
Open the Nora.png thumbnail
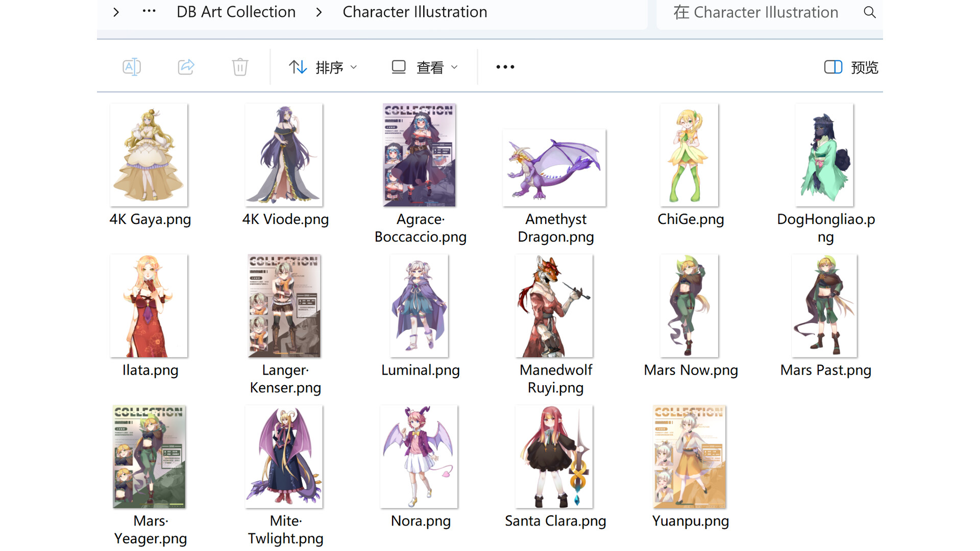[419, 456]
